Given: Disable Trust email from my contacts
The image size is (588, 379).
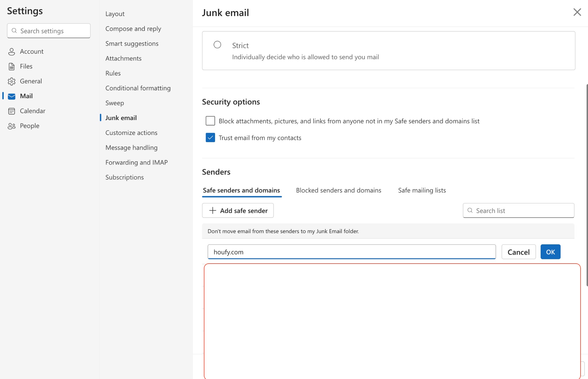Looking at the screenshot, I should pyautogui.click(x=210, y=138).
